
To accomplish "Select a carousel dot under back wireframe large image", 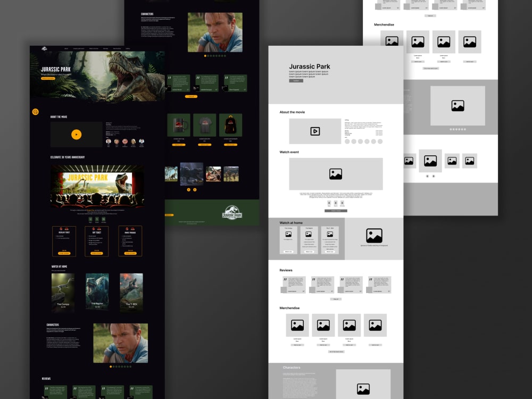I will pyautogui.click(x=451, y=129).
